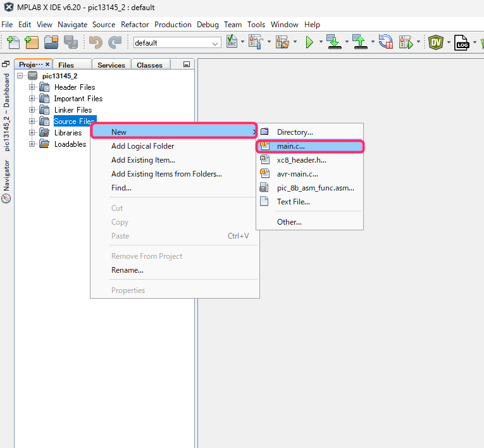This screenshot has width=484, height=448.
Task: Click the Clean and Build icon
Action: (282, 42)
